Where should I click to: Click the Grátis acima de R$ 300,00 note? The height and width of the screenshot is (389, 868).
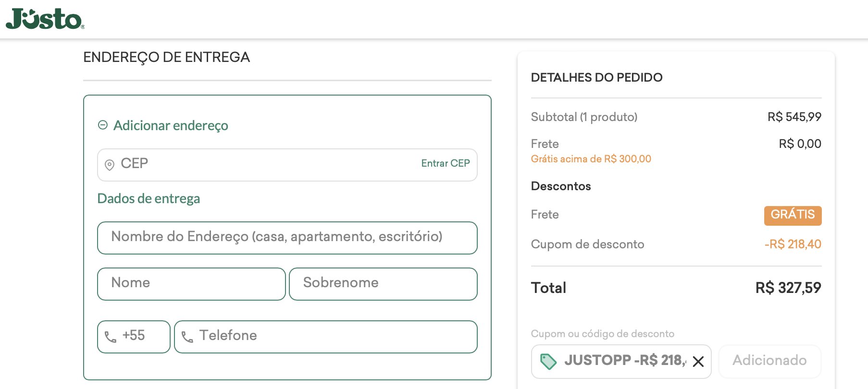coord(591,159)
